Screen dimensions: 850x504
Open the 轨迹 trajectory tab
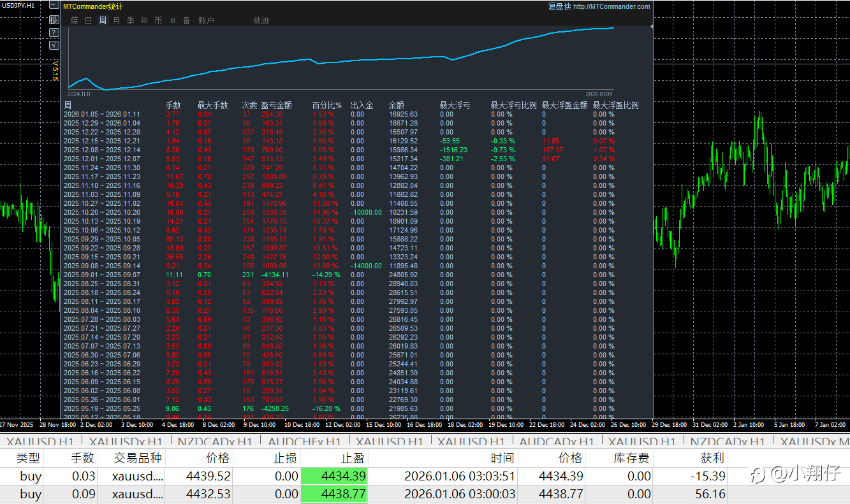coord(261,20)
